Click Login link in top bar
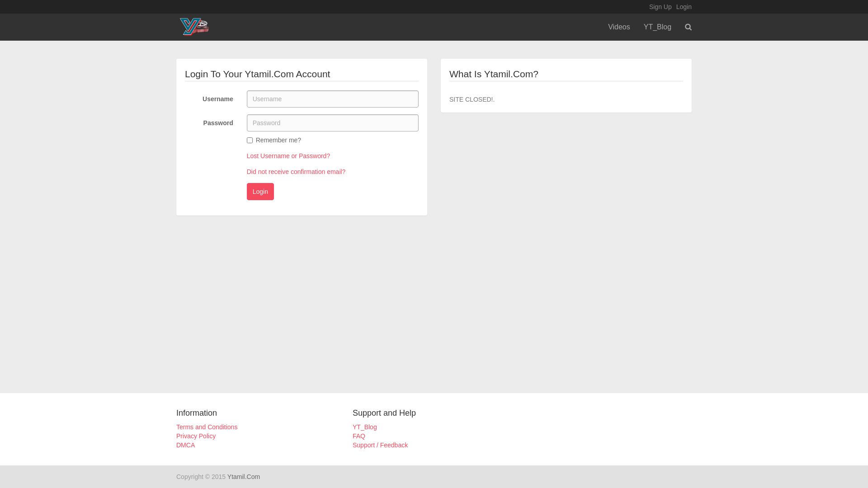This screenshot has height=488, width=868. click(x=684, y=7)
